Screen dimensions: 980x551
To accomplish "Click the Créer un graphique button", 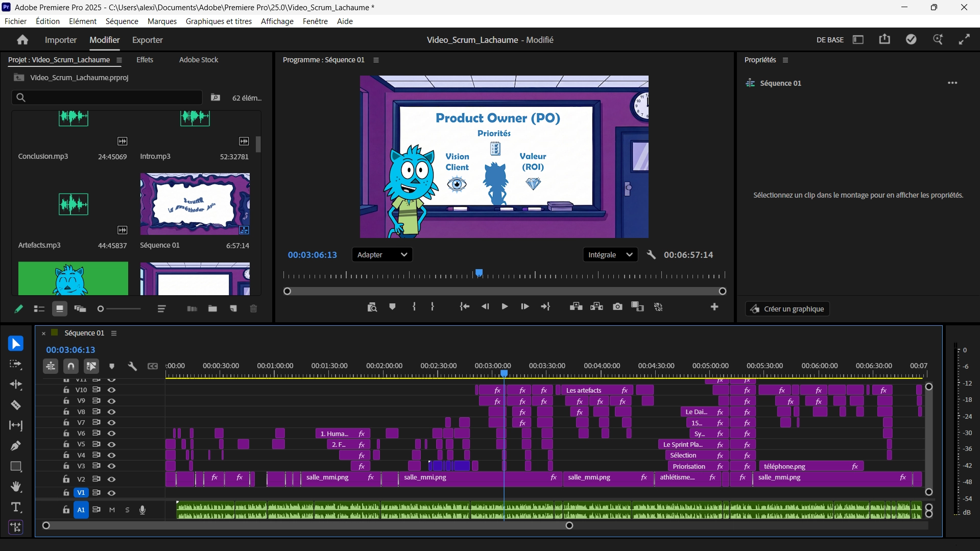I will coord(787,309).
